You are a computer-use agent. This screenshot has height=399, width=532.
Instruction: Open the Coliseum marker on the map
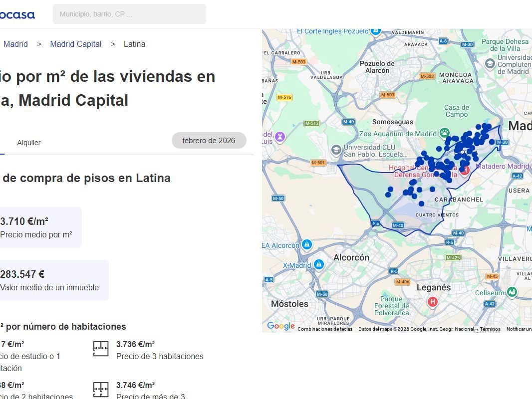[512, 292]
